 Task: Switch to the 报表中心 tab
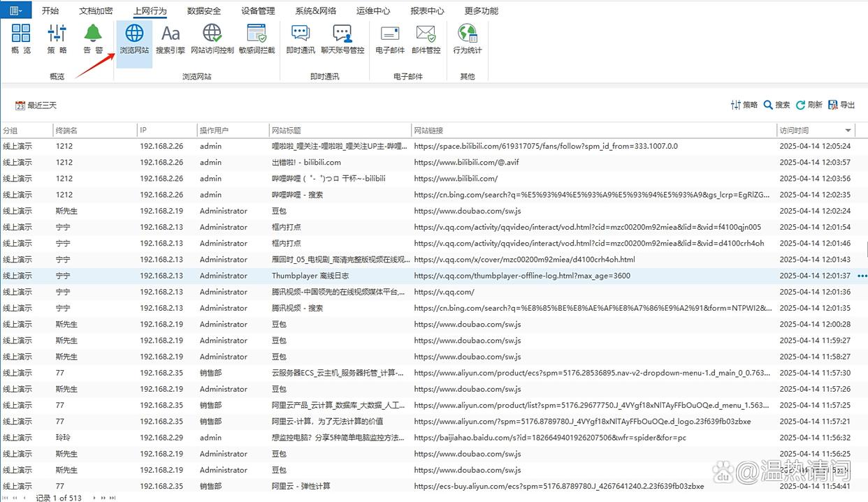tap(427, 10)
